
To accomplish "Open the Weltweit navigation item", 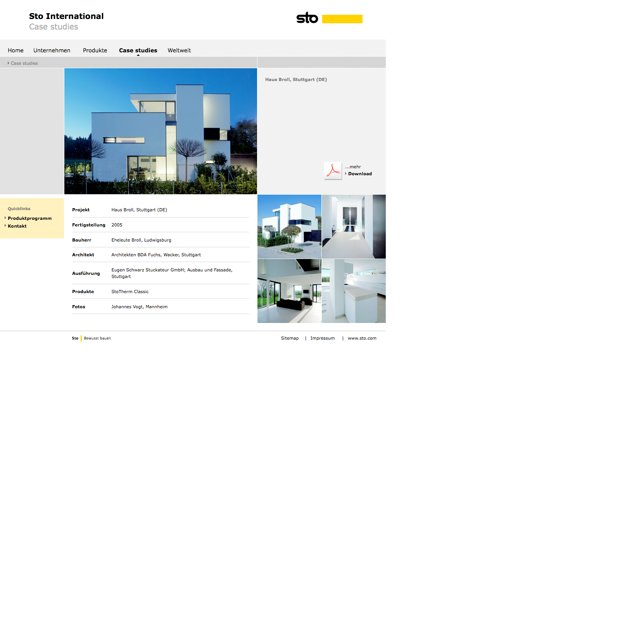I will tap(179, 50).
